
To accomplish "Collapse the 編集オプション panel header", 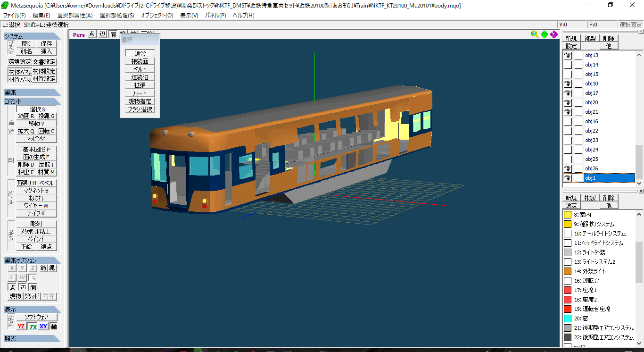I will [32, 260].
